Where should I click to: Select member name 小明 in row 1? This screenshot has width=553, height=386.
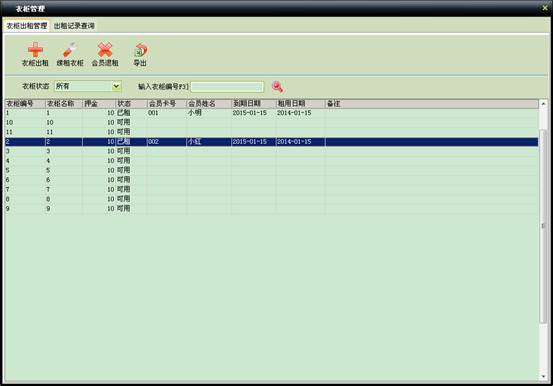pos(194,113)
